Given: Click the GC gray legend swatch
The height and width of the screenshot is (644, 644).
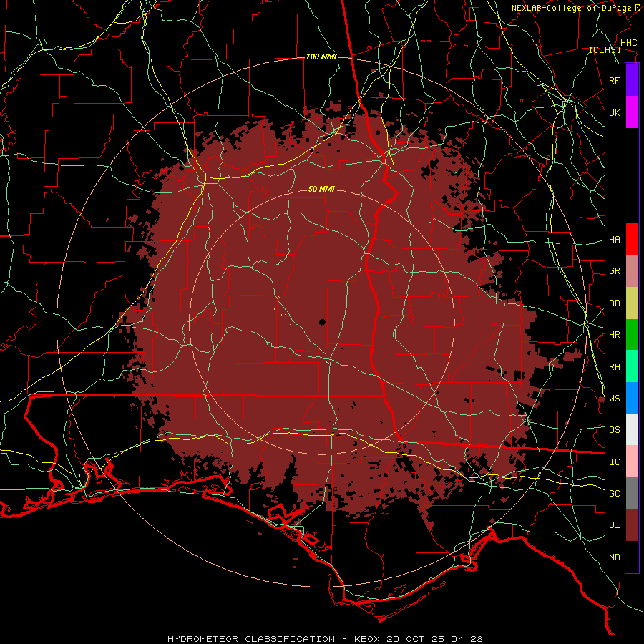Looking at the screenshot, I should pos(632,493).
